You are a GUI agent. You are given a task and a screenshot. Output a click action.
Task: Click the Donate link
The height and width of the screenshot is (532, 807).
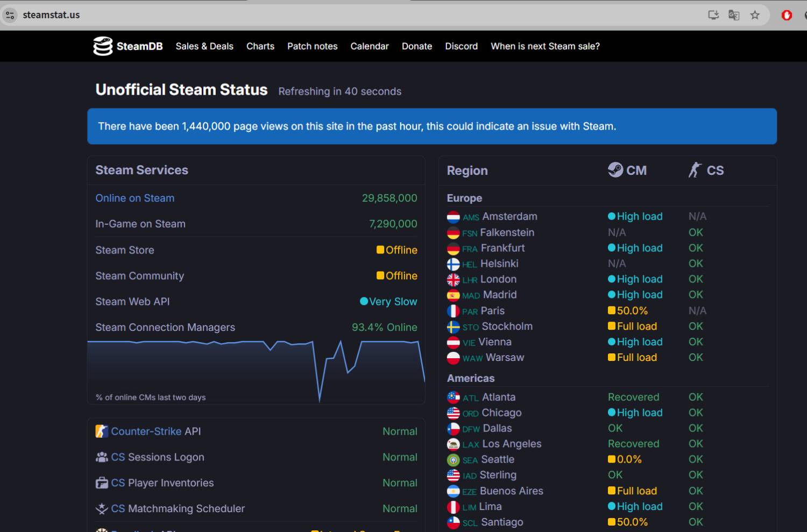tap(417, 46)
